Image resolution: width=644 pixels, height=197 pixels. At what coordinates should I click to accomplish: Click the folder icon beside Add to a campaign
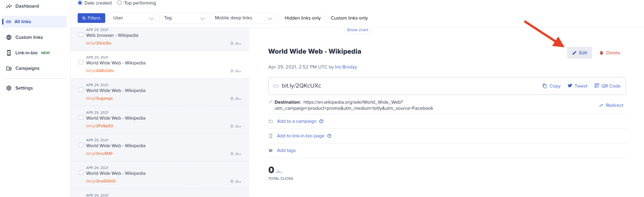(x=270, y=122)
